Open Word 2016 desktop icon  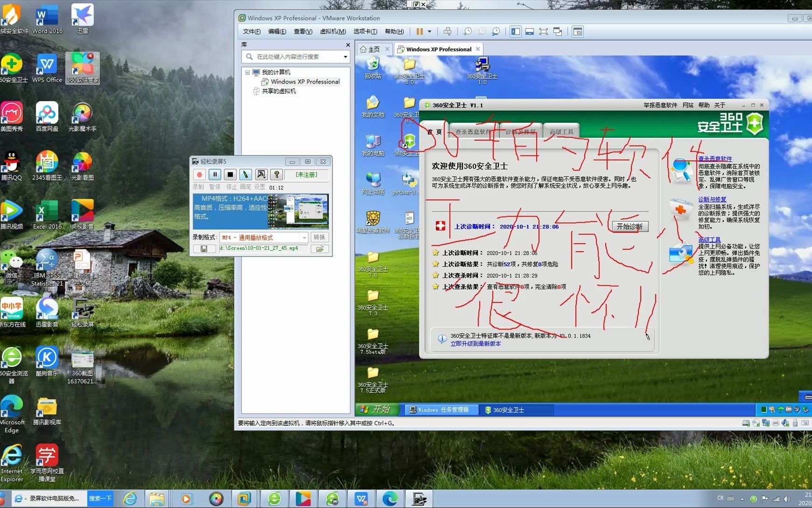(47, 19)
